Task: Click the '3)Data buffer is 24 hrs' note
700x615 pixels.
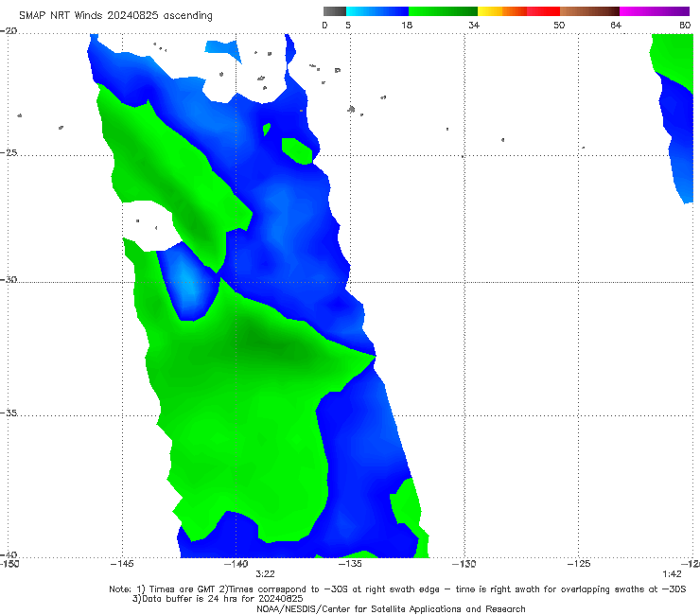Action: coord(218,599)
